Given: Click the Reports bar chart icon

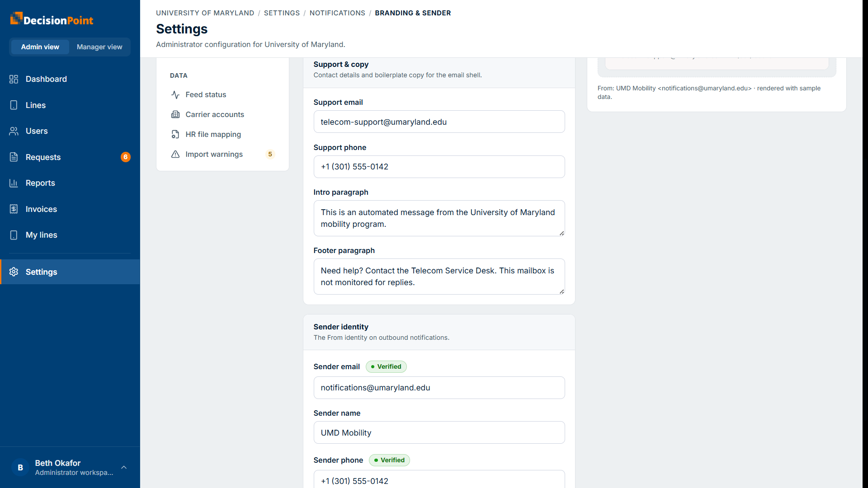Looking at the screenshot, I should [x=14, y=183].
